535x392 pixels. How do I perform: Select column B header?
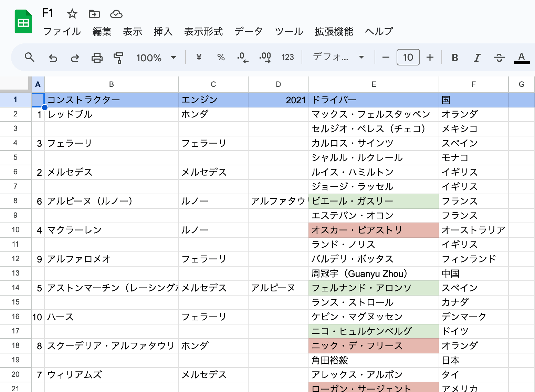[x=112, y=84]
